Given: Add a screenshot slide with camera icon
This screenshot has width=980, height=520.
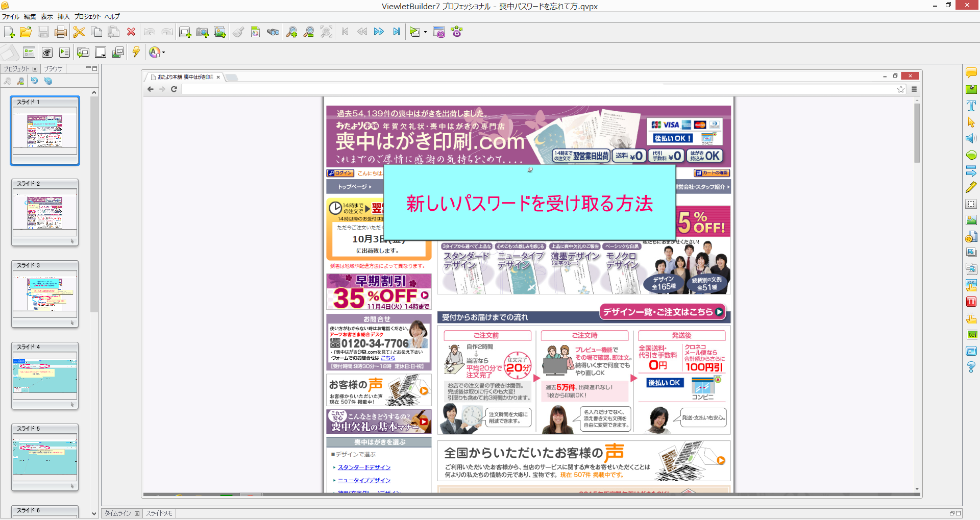Looking at the screenshot, I should (x=203, y=32).
